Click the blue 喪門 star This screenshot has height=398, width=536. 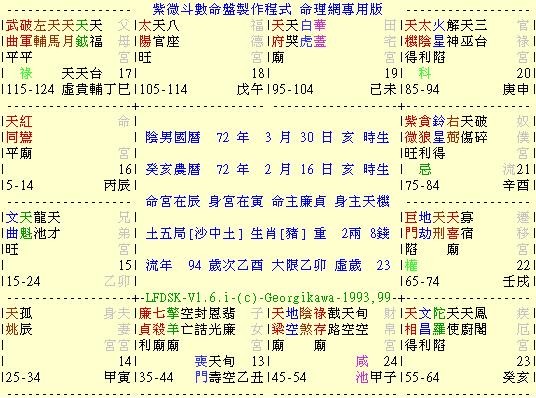pyautogui.click(x=201, y=369)
